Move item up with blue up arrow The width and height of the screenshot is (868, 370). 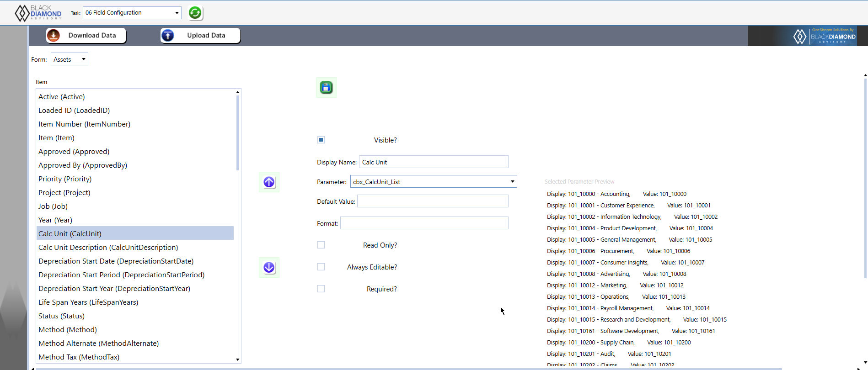[269, 182]
